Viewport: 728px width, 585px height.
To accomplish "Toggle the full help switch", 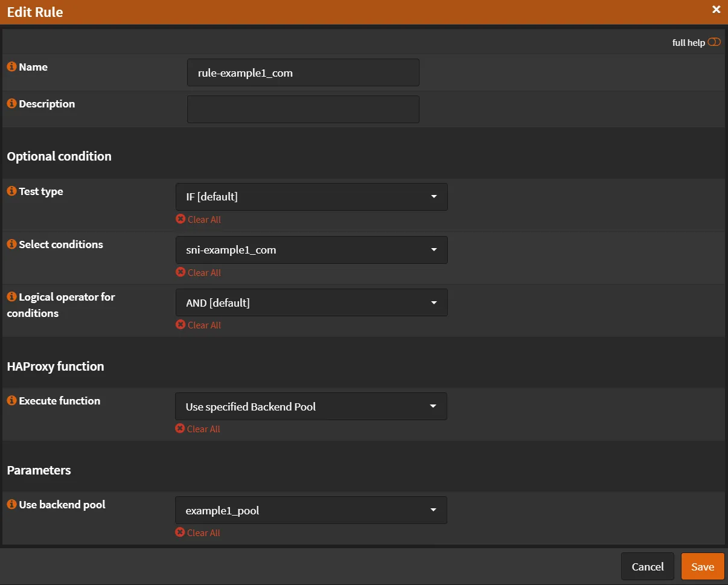I will point(714,42).
